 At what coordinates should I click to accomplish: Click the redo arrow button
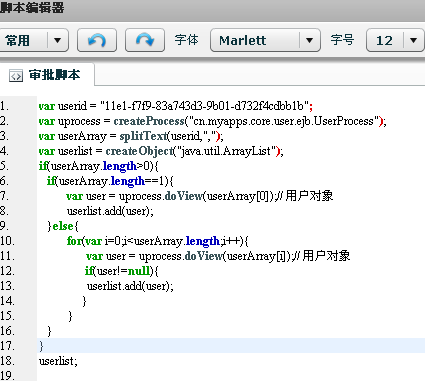(x=145, y=40)
